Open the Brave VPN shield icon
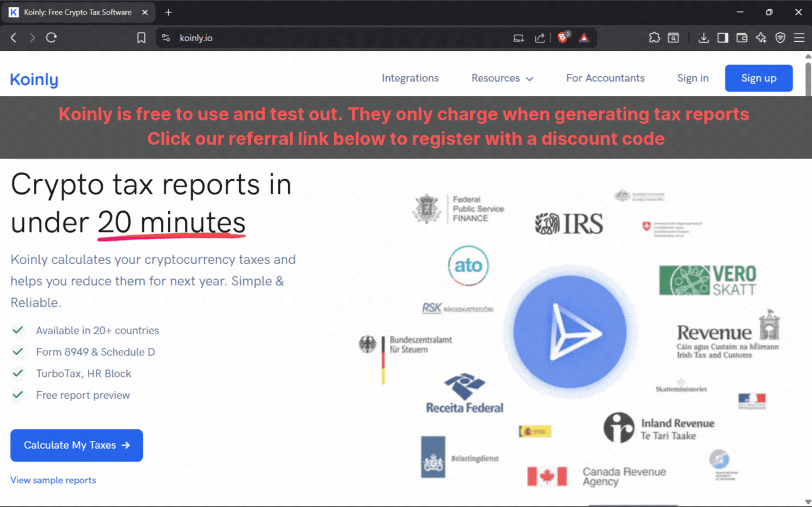812x507 pixels. [x=780, y=38]
